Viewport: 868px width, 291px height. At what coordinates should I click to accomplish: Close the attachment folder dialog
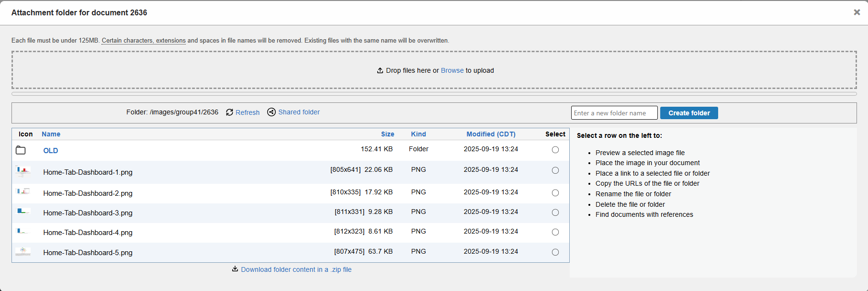point(857,12)
